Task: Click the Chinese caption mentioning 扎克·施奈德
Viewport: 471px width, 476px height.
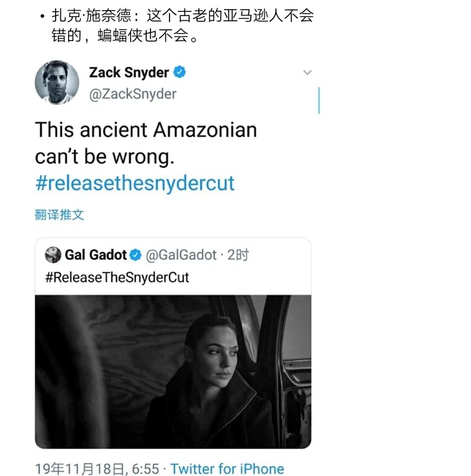Action: (182, 25)
